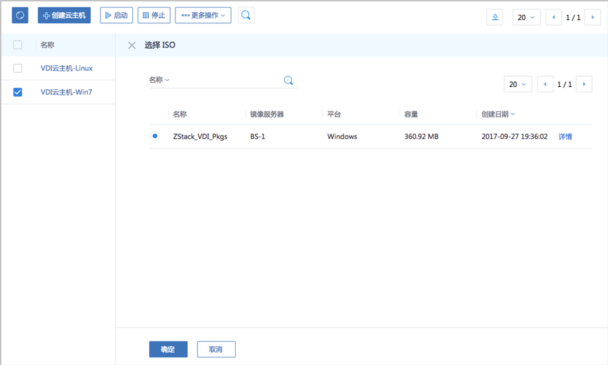Click the 确定 confirm button
608x365 pixels.
tap(168, 349)
